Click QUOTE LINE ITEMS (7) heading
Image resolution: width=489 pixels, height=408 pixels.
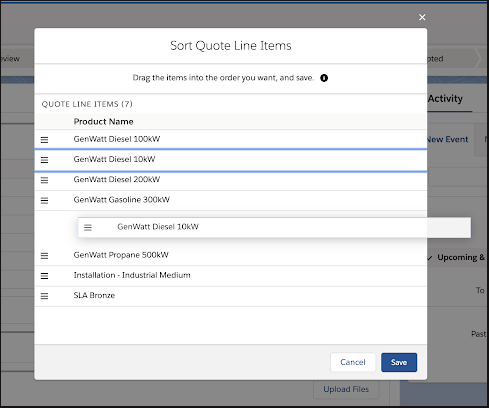coord(87,104)
